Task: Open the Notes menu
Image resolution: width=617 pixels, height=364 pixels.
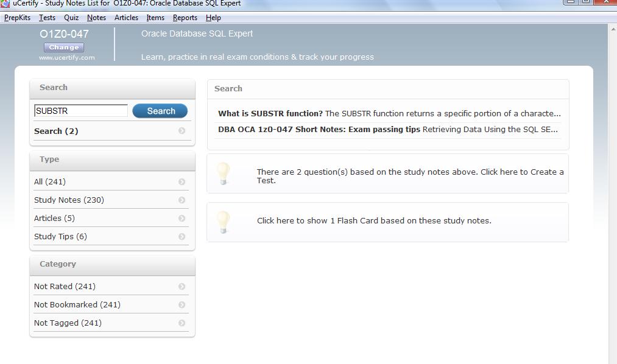Action: pyautogui.click(x=96, y=18)
